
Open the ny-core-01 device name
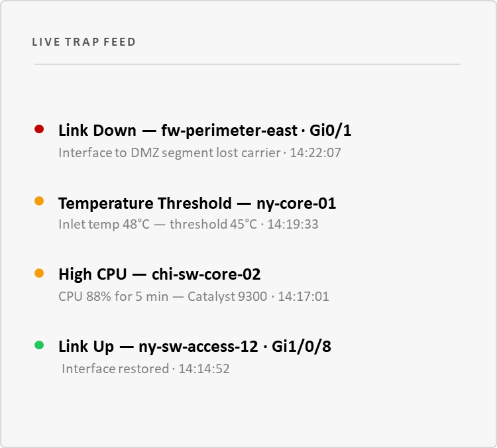pyautogui.click(x=296, y=203)
